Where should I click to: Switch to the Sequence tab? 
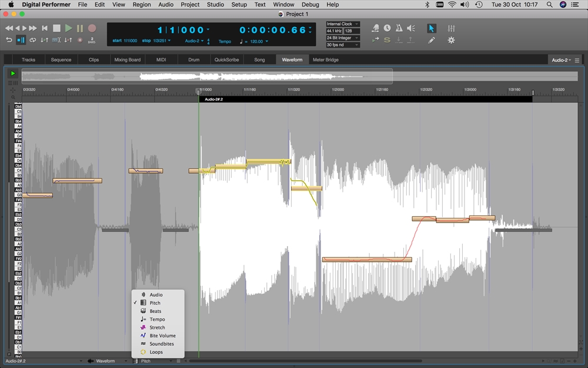point(61,59)
